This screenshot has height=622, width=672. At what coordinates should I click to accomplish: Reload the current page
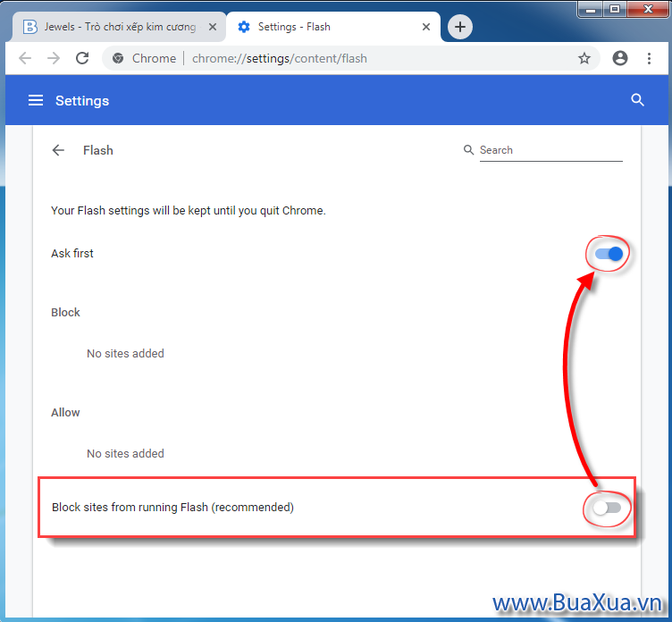82,58
